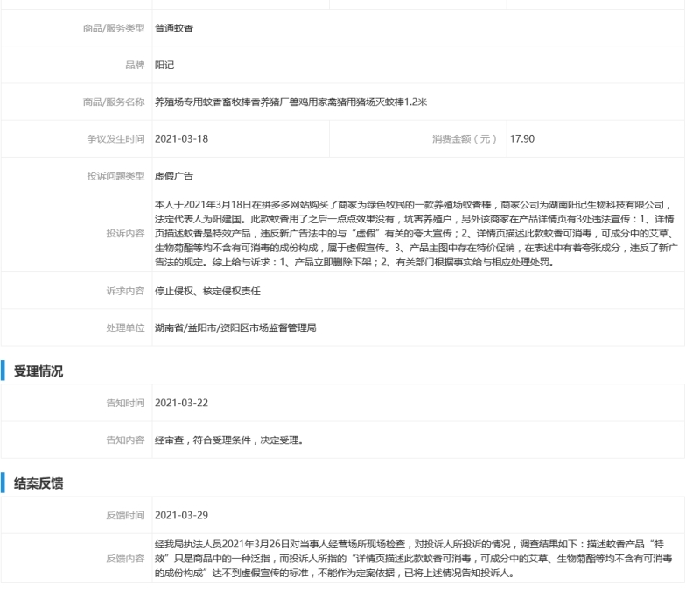Click the 投诉内容 field label
Screen dimensions: 700x592
click(123, 235)
